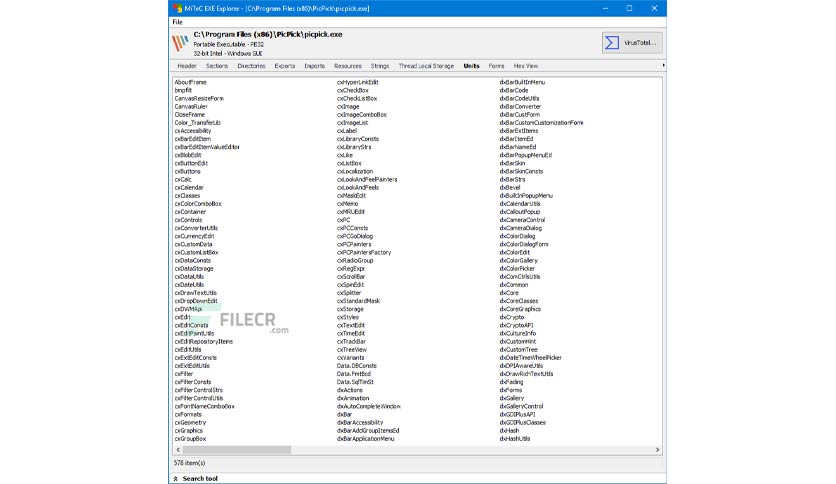Screen dimensions: 836x484
Task: Open the Hex View tab
Action: pos(526,66)
